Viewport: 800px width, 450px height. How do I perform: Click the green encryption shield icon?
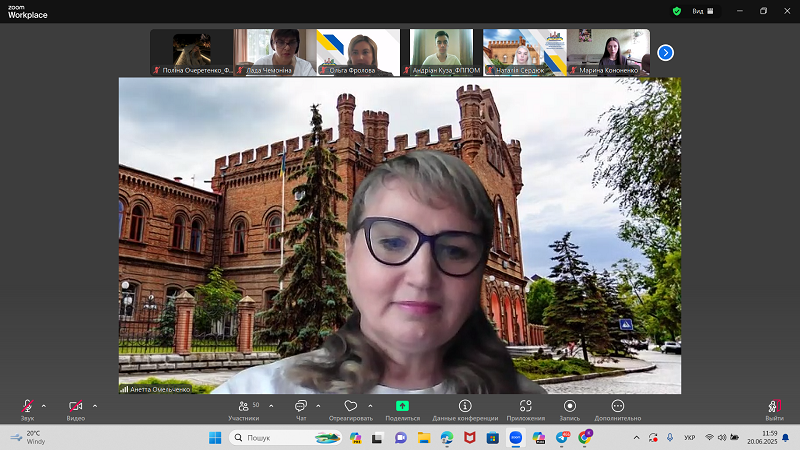(x=677, y=11)
